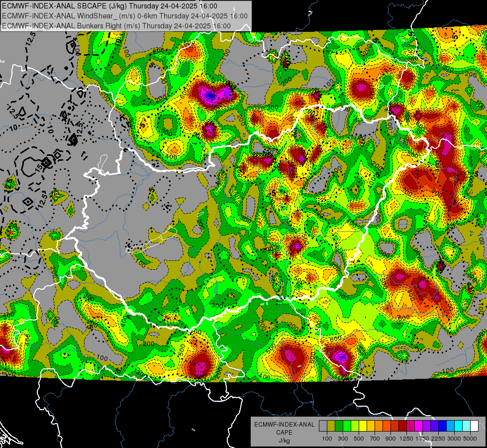Click the amber-gold legend swatch
The image size is (487, 448).
click(x=371, y=426)
